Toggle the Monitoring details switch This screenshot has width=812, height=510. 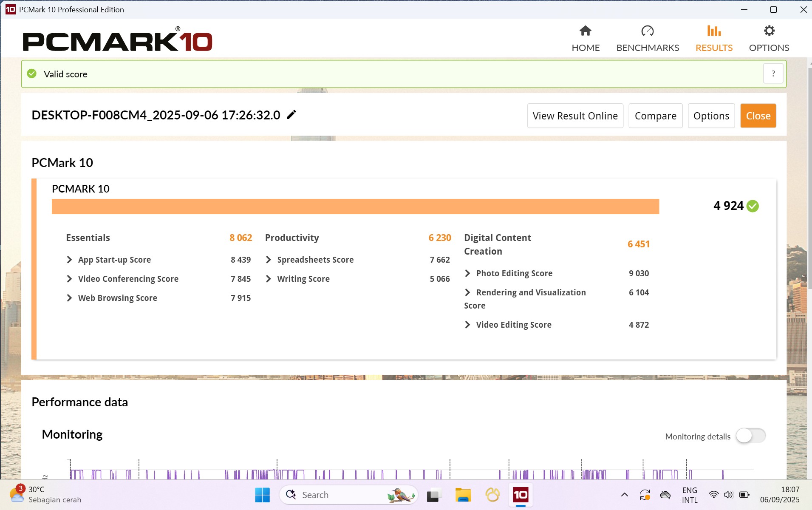click(750, 436)
